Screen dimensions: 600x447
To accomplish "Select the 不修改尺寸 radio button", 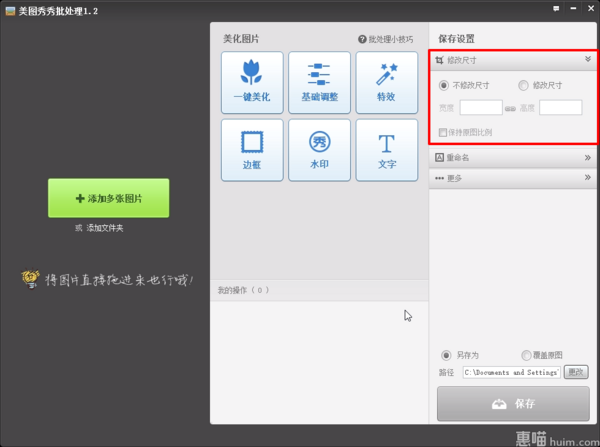I will tap(443, 85).
